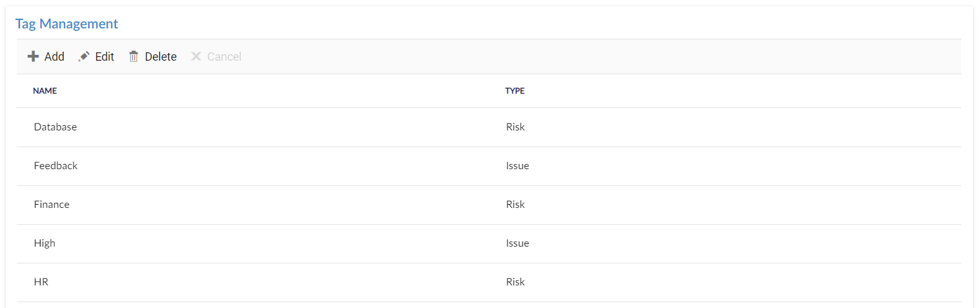Select the Finance tag row
This screenshot has width=980, height=308.
pos(489,205)
